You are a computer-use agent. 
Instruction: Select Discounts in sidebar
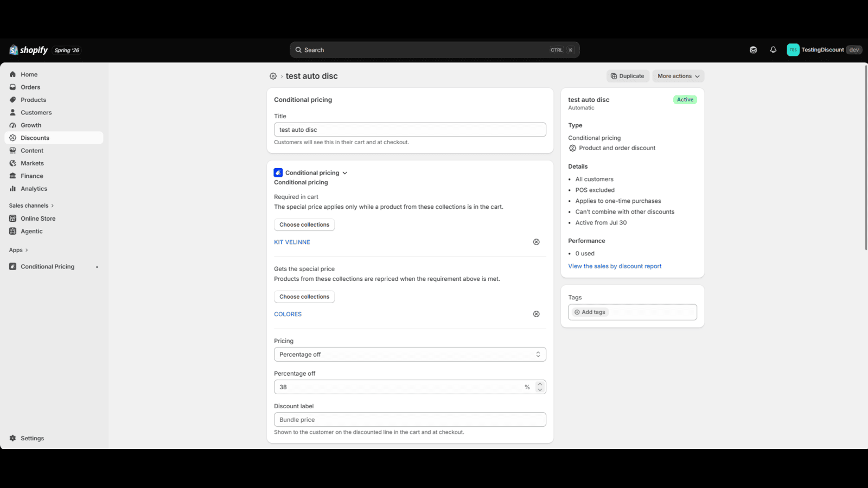point(54,138)
